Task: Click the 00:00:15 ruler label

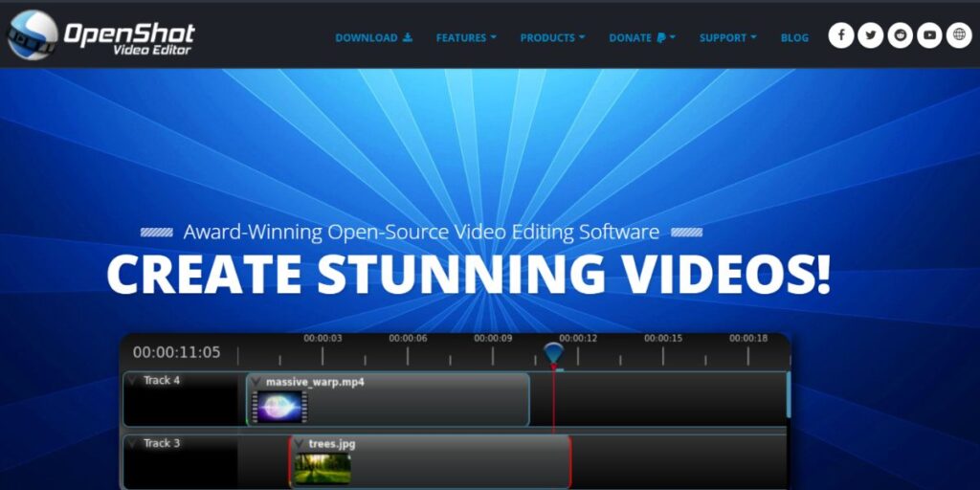Action: click(663, 338)
